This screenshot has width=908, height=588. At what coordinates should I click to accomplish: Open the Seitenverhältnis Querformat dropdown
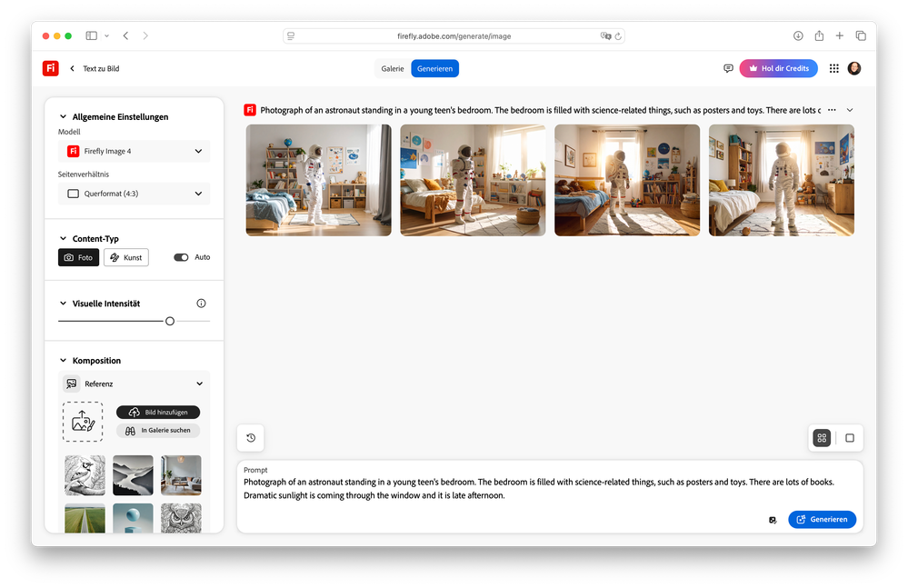tap(134, 194)
